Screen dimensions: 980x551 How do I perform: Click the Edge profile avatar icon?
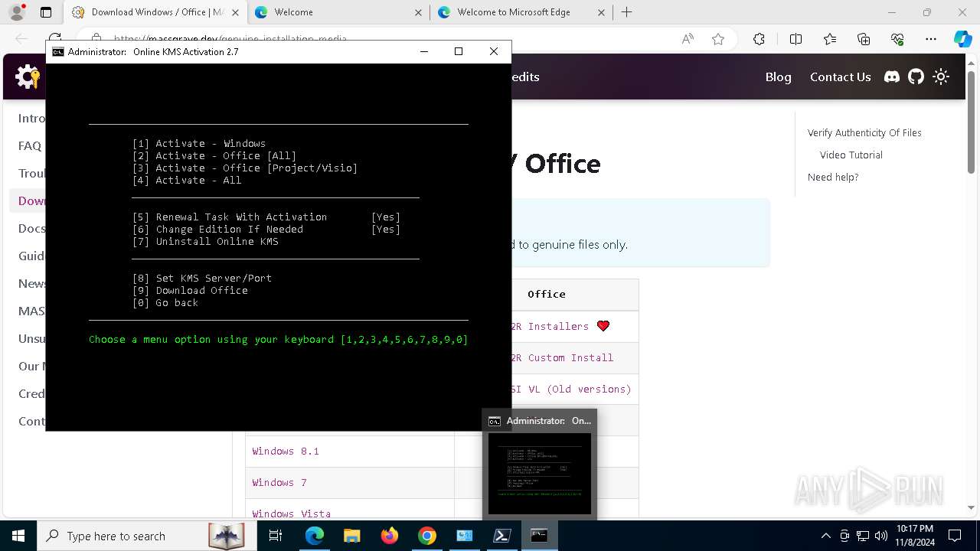click(17, 12)
